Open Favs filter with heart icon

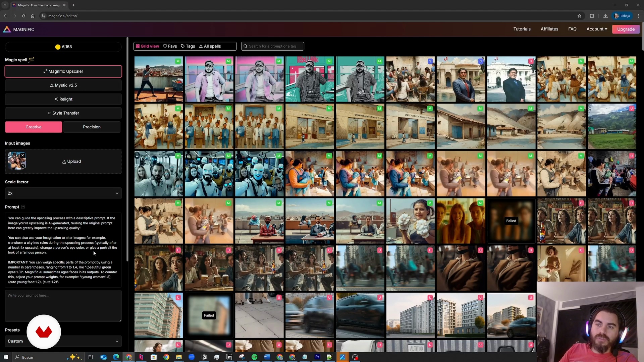tap(170, 46)
